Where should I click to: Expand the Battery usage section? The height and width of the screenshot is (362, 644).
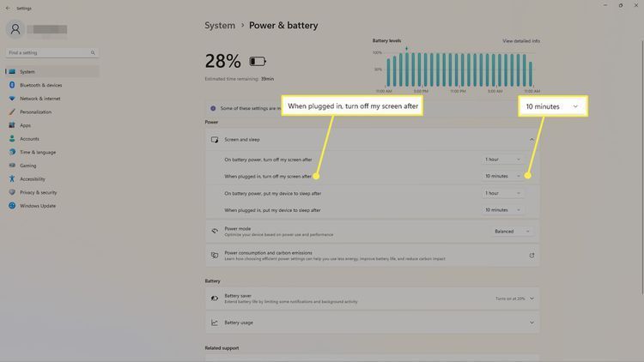pyautogui.click(x=532, y=323)
